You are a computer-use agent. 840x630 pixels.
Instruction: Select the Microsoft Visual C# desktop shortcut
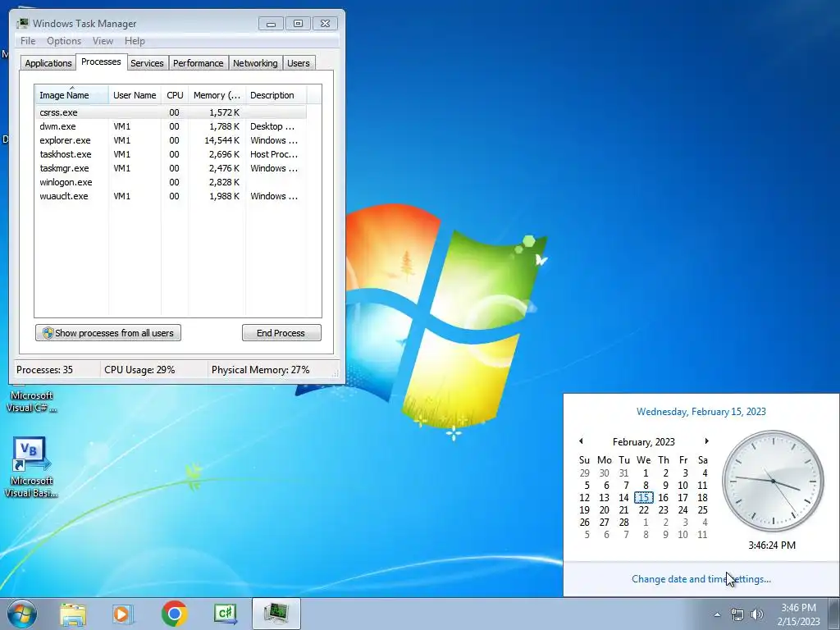coord(31,400)
